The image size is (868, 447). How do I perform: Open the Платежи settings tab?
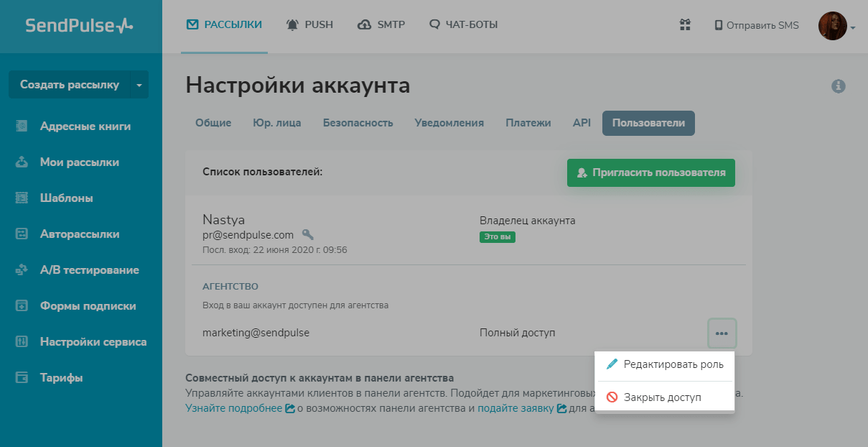tap(528, 123)
